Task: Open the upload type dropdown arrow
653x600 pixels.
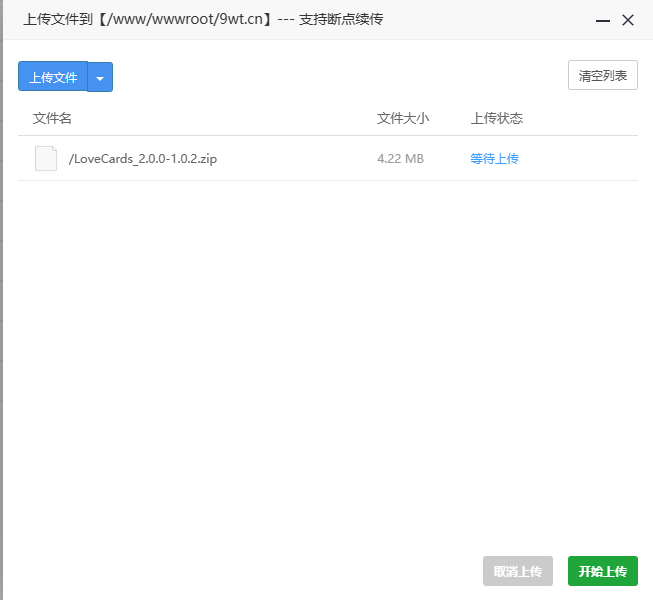Action: 100,77
